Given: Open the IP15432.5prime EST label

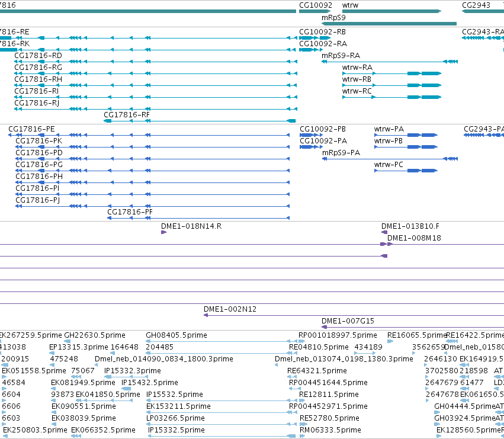Looking at the screenshot, I should pyautogui.click(x=150, y=383).
